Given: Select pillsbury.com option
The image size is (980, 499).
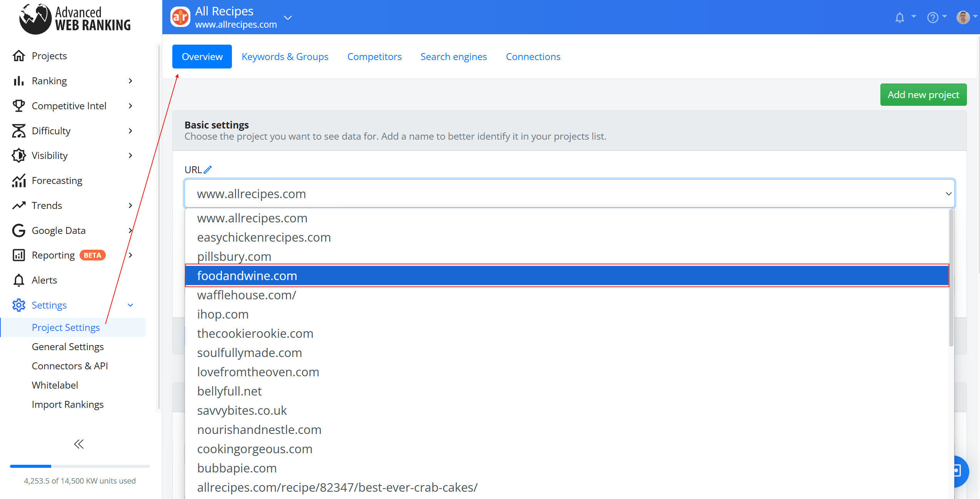Looking at the screenshot, I should coord(567,256).
